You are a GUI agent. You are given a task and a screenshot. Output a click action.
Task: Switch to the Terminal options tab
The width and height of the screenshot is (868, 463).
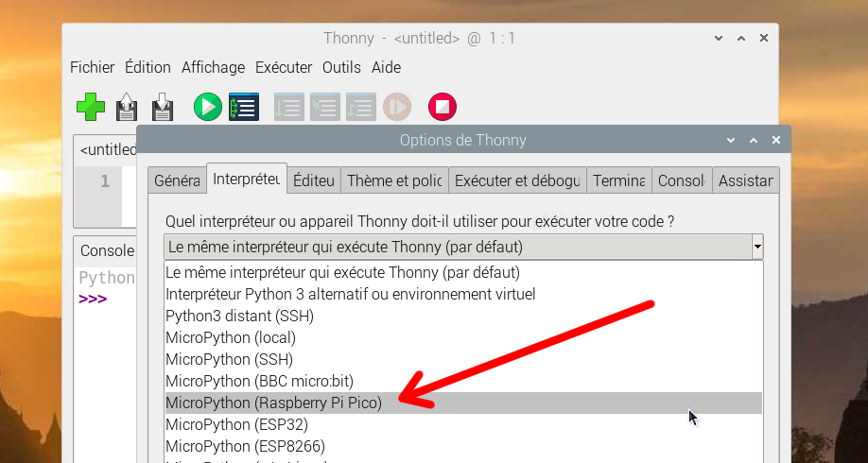pos(619,180)
